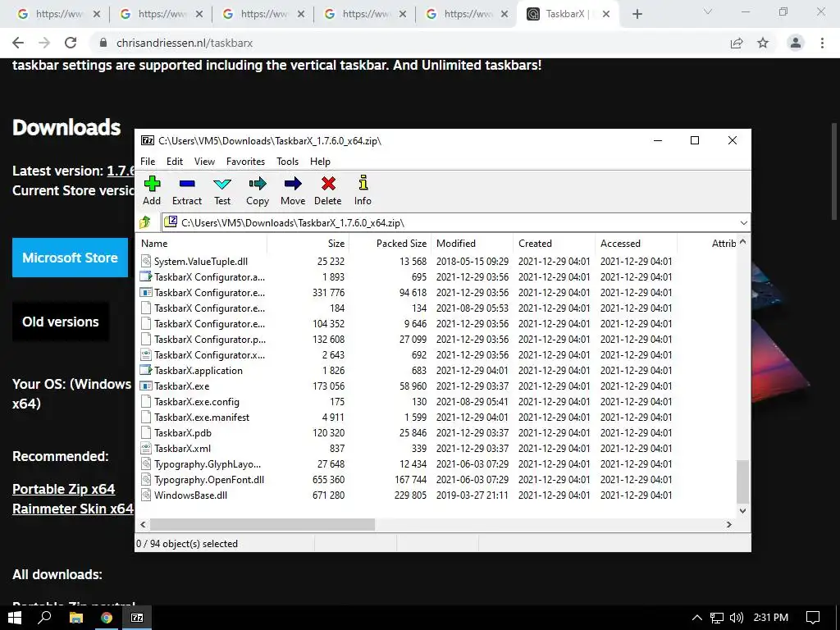Select System.ValueTuple.dll file icon

[x=146, y=261]
